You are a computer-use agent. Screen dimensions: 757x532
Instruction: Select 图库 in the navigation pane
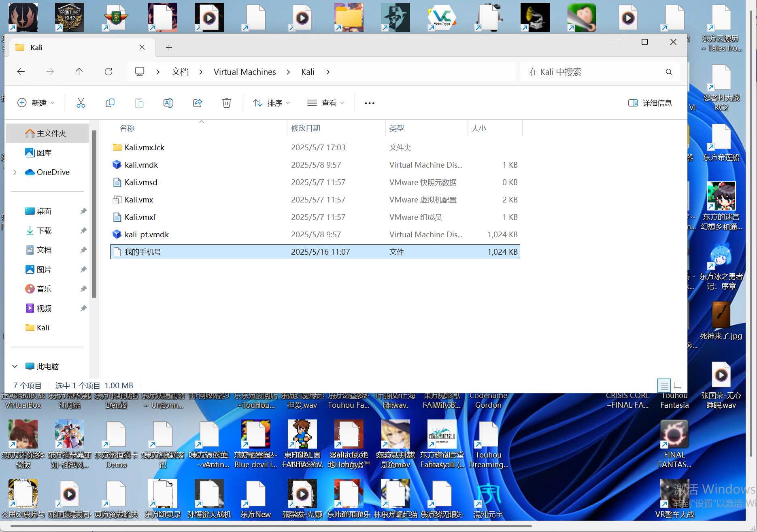click(47, 153)
